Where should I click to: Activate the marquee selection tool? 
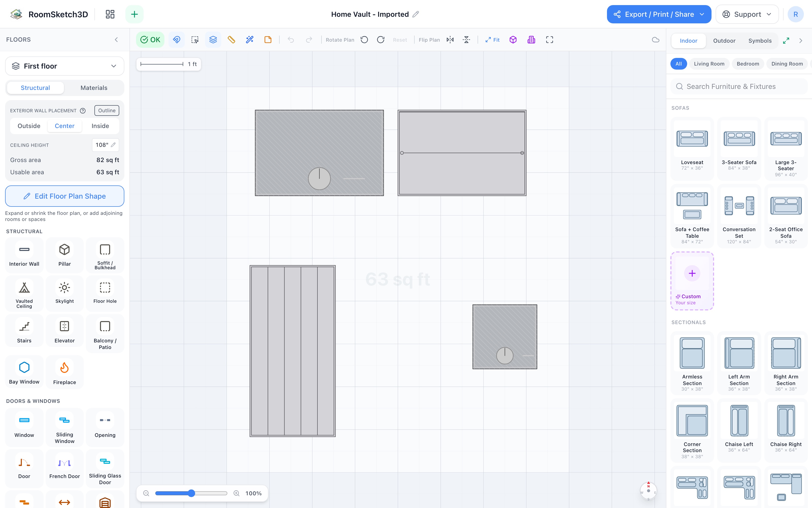click(x=195, y=40)
